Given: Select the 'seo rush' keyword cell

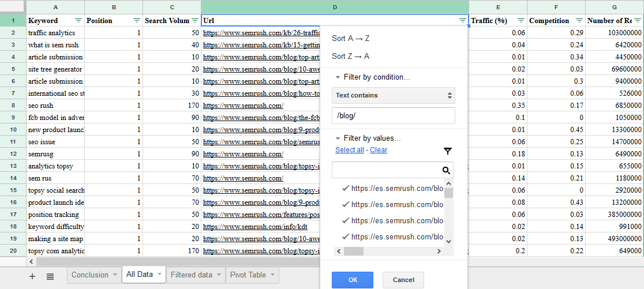Looking at the screenshot, I should pyautogui.click(x=56, y=106).
